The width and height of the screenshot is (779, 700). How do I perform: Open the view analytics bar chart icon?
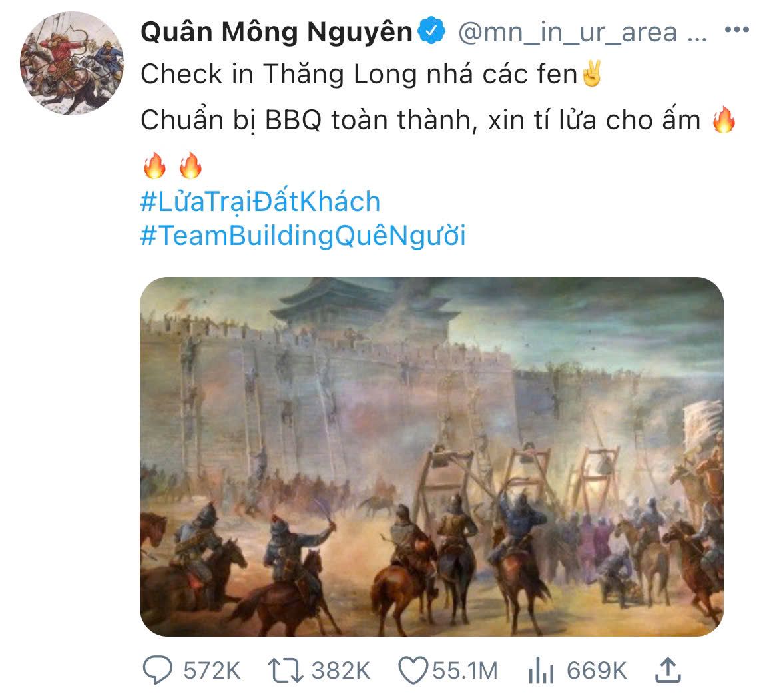(541, 669)
